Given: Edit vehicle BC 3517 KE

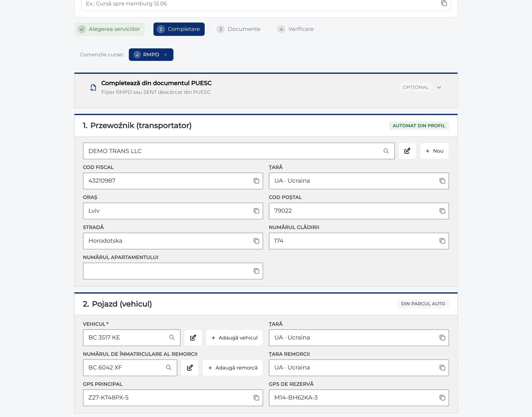Looking at the screenshot, I should click(x=193, y=338).
